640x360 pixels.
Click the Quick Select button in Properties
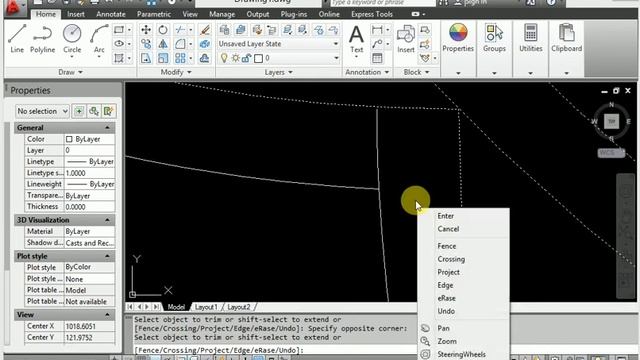pos(108,111)
